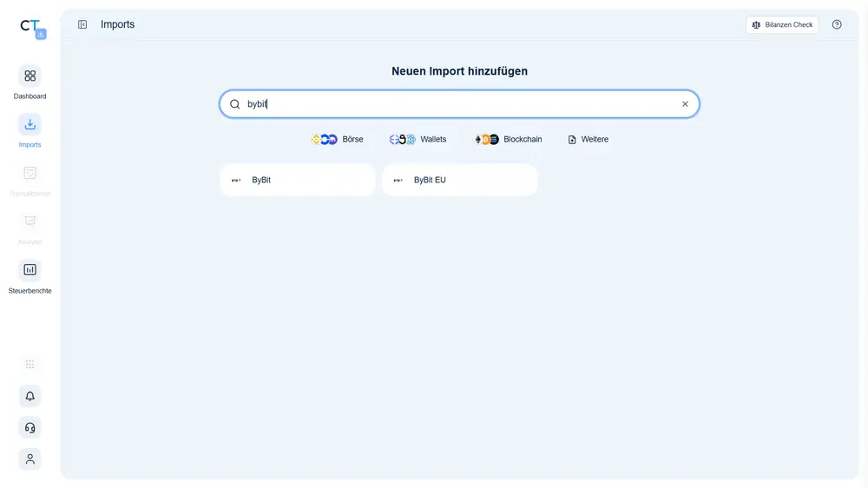The image size is (868, 488).
Task: Clear the search field with the X
Action: click(x=685, y=104)
